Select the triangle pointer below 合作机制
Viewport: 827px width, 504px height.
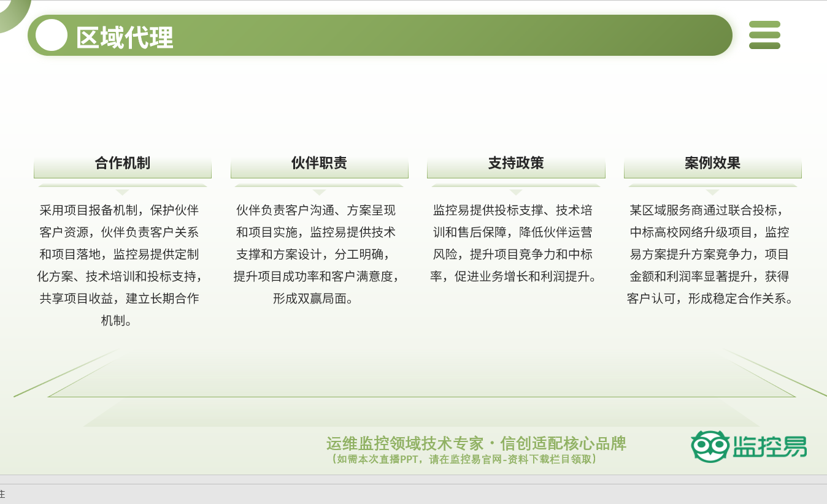point(123,192)
